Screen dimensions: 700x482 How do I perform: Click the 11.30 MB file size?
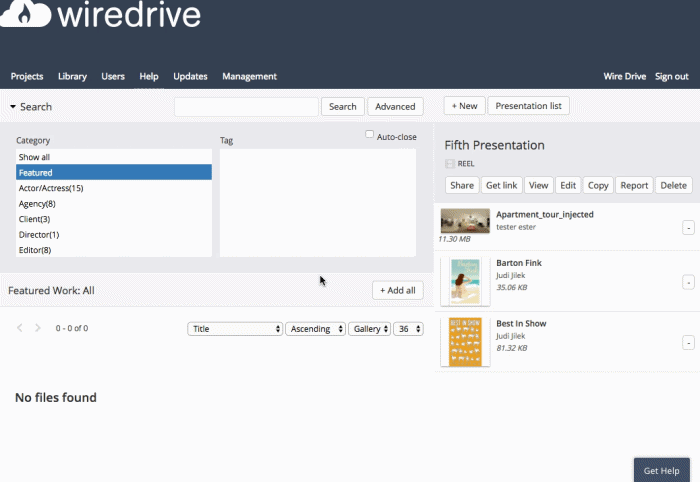tap(454, 239)
